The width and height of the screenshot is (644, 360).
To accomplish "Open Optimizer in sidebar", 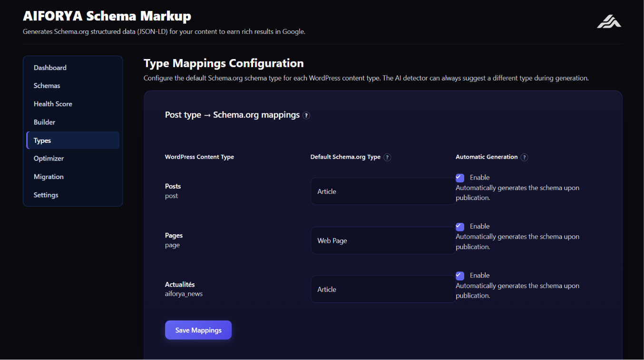I will 73,159.
